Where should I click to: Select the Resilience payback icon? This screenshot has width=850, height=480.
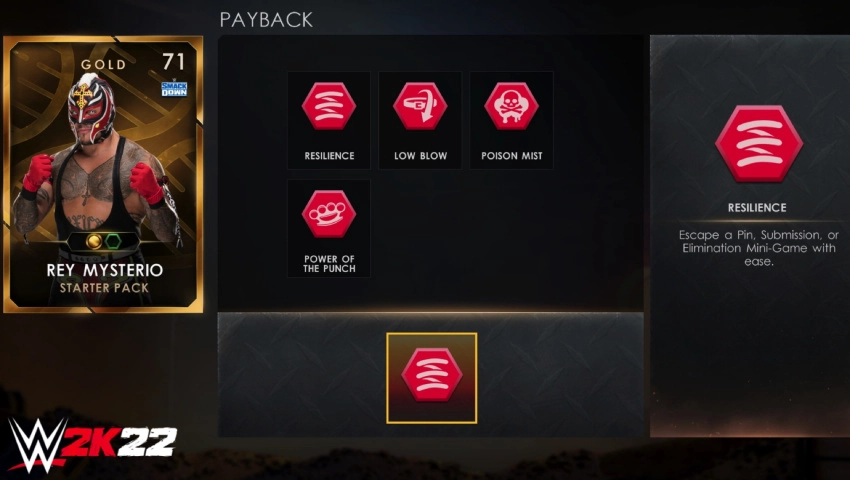click(x=329, y=106)
